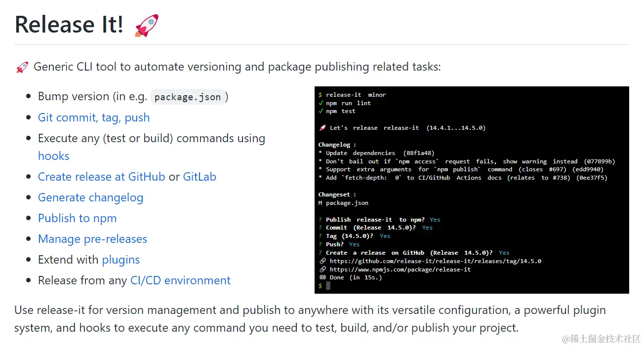Open the 'Manage pre-releases' link
This screenshot has width=644, height=347.
coord(92,239)
